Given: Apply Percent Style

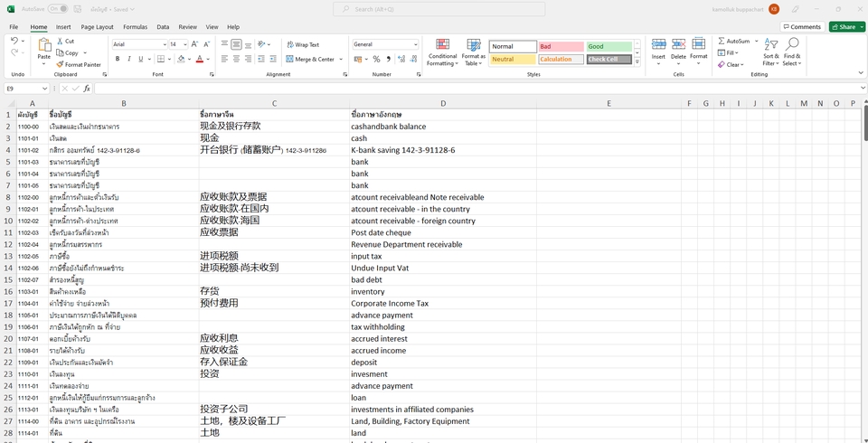Looking at the screenshot, I should click(376, 59).
